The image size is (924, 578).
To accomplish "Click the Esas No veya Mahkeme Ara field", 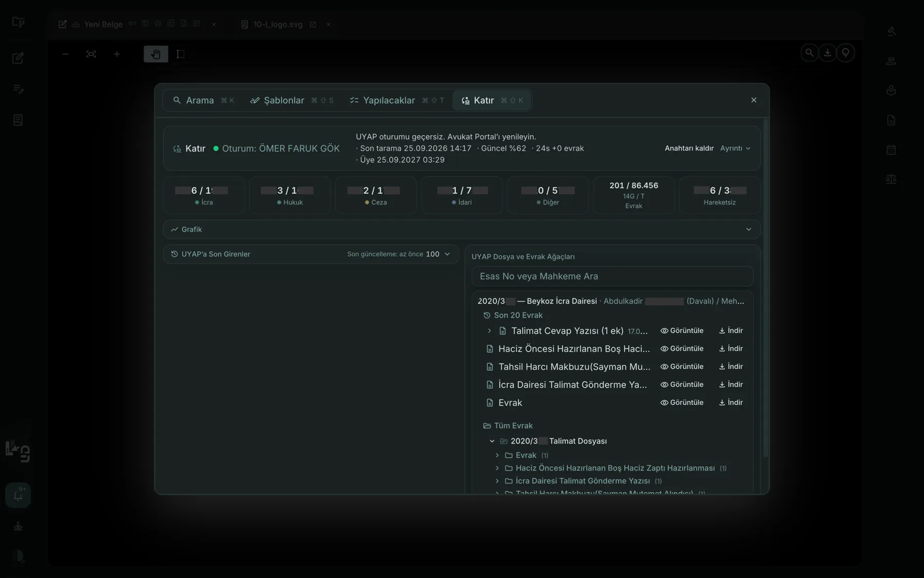I will 612,276.
